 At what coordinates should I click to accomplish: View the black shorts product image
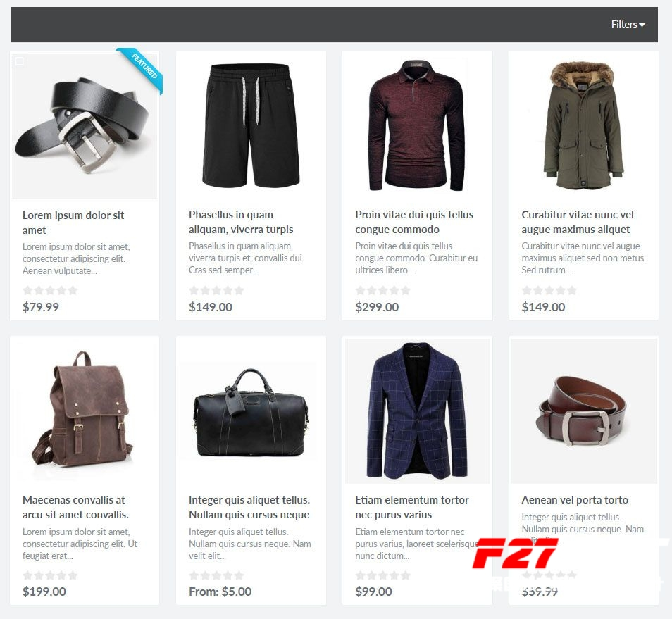pos(251,125)
